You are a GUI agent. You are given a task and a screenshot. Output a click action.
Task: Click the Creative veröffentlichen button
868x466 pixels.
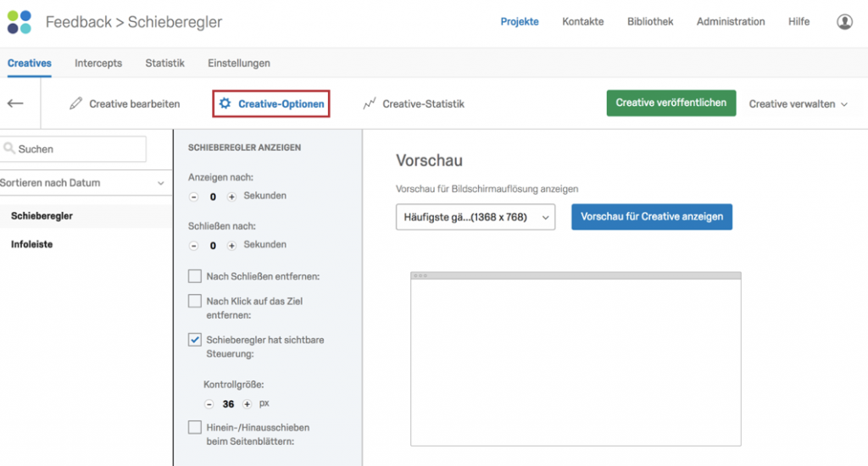pos(671,103)
